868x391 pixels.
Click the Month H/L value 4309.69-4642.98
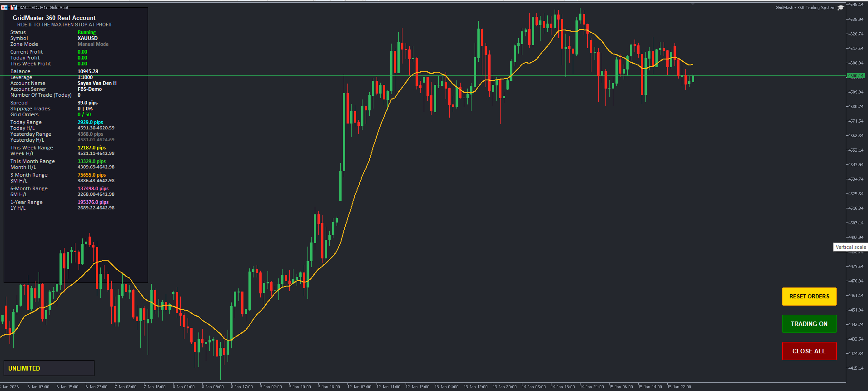pos(96,167)
